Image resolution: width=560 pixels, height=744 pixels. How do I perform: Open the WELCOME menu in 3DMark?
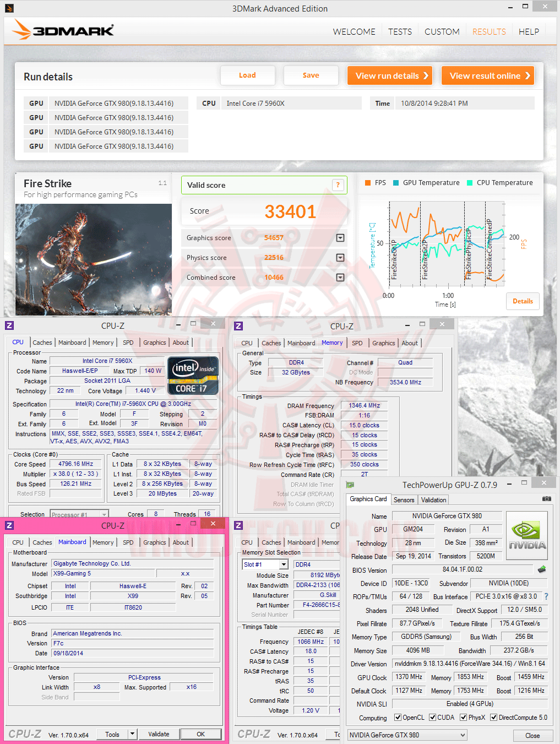click(354, 32)
